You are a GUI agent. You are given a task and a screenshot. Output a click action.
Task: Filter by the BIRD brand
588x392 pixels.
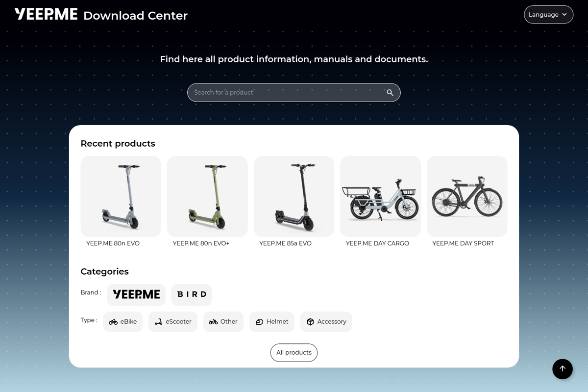(192, 294)
